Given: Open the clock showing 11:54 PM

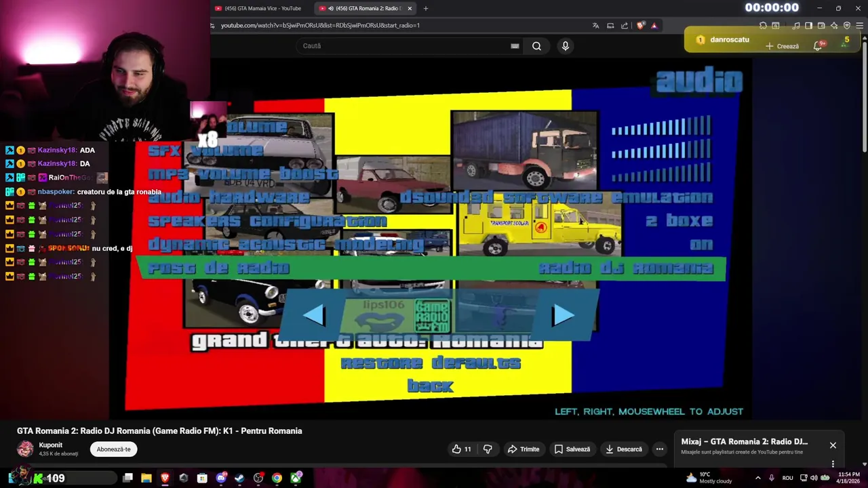Looking at the screenshot, I should coord(849,478).
